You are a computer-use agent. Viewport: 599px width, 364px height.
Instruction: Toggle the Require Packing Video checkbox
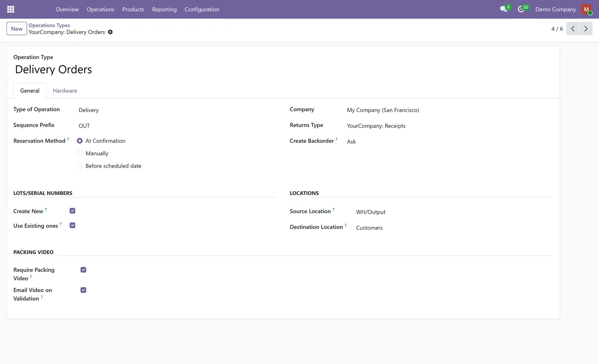pos(83,270)
